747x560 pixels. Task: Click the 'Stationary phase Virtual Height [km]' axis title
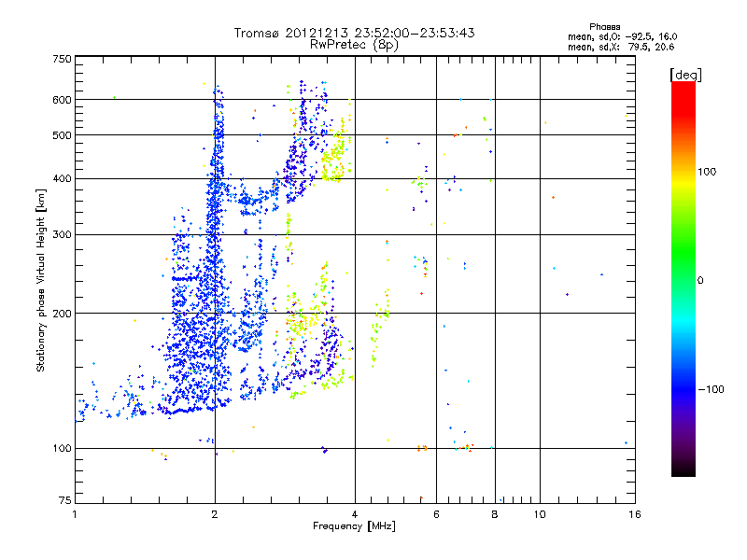40,280
